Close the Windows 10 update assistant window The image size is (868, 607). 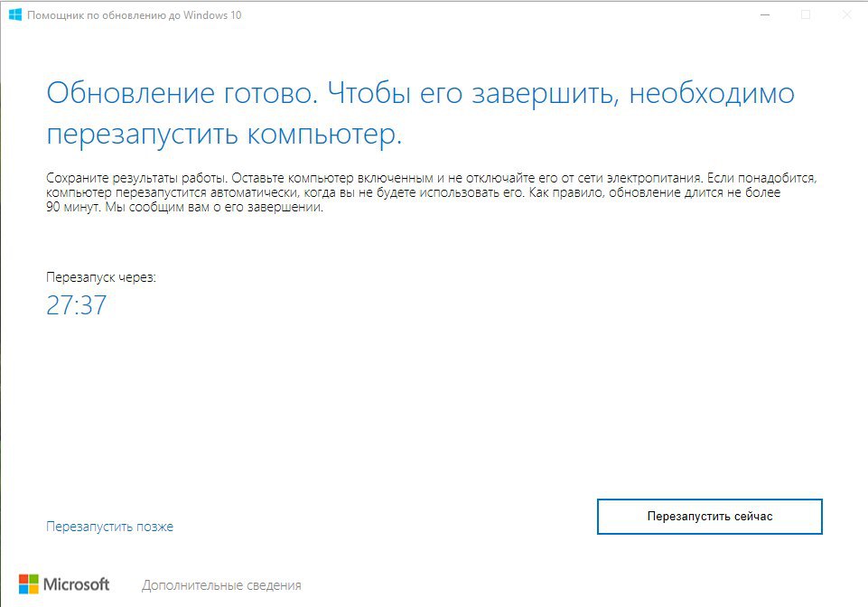click(x=847, y=15)
